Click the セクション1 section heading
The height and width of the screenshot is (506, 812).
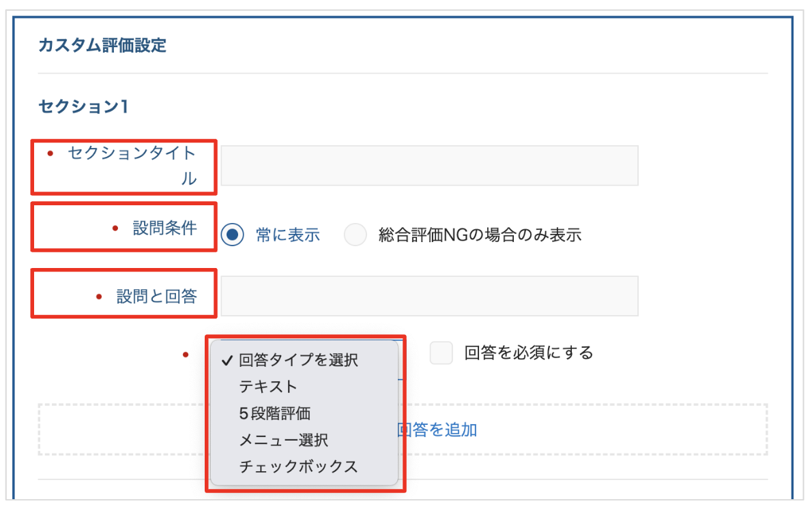pos(83,106)
